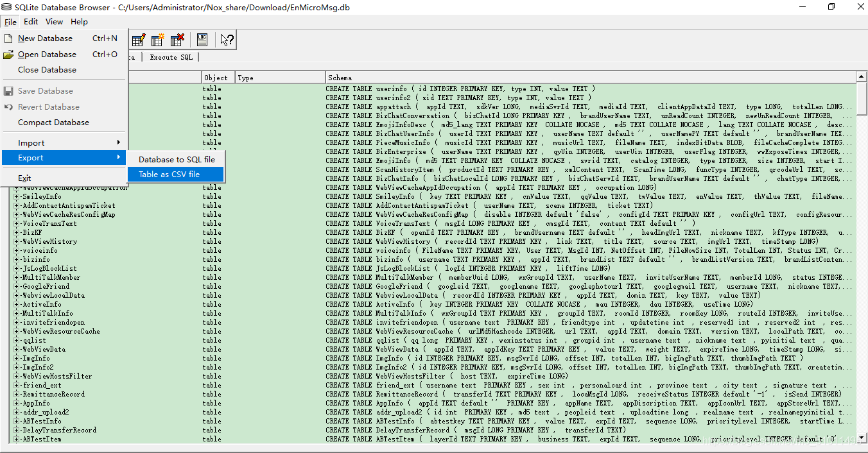Click the Create Index toolbar icon

158,40
